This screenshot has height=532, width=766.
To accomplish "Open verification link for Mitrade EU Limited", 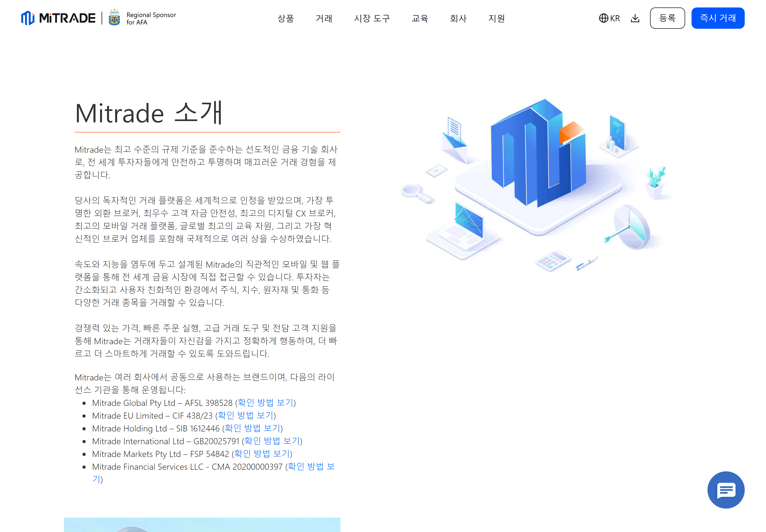I will [x=246, y=415].
